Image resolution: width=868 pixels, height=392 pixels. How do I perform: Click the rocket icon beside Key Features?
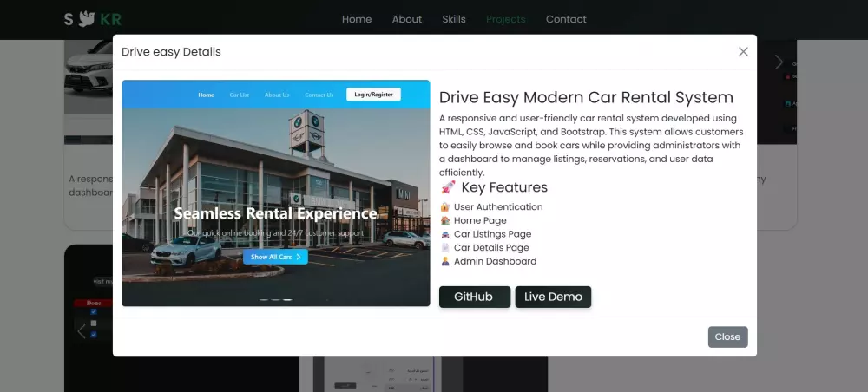click(x=448, y=187)
